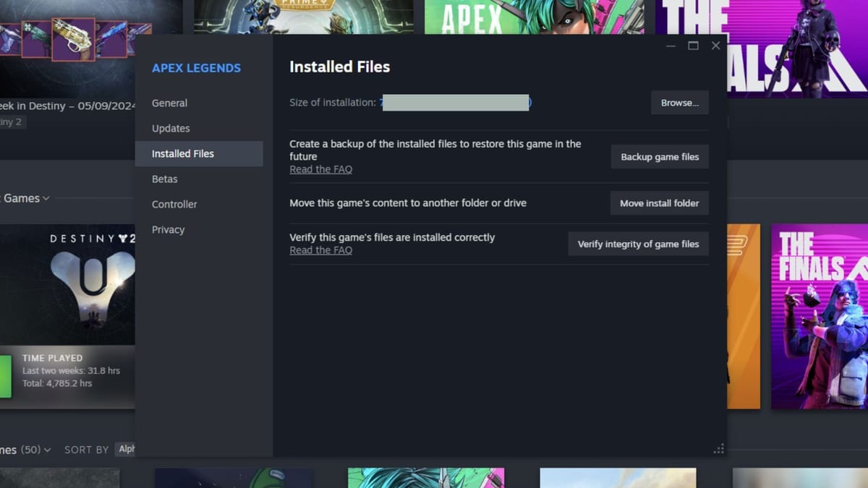868x488 pixels.
Task: Go to the Controller settings tab
Action: 174,205
